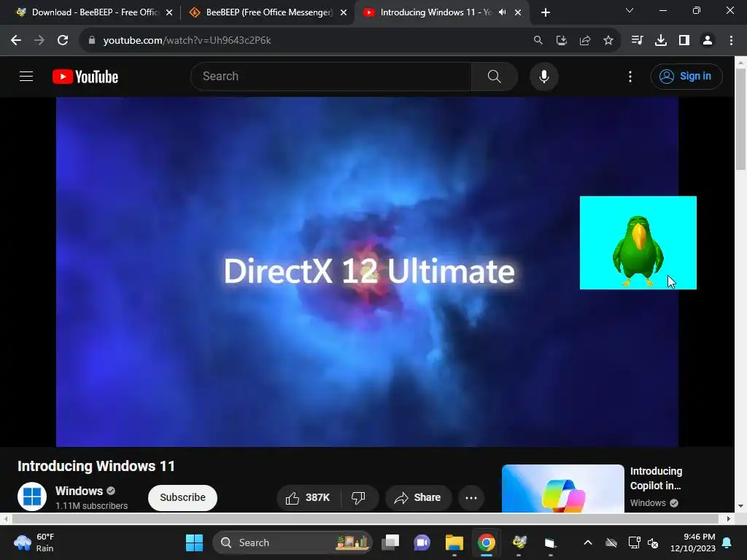Toggle the Chrome side panel
The height and width of the screenshot is (560, 747).
[684, 41]
